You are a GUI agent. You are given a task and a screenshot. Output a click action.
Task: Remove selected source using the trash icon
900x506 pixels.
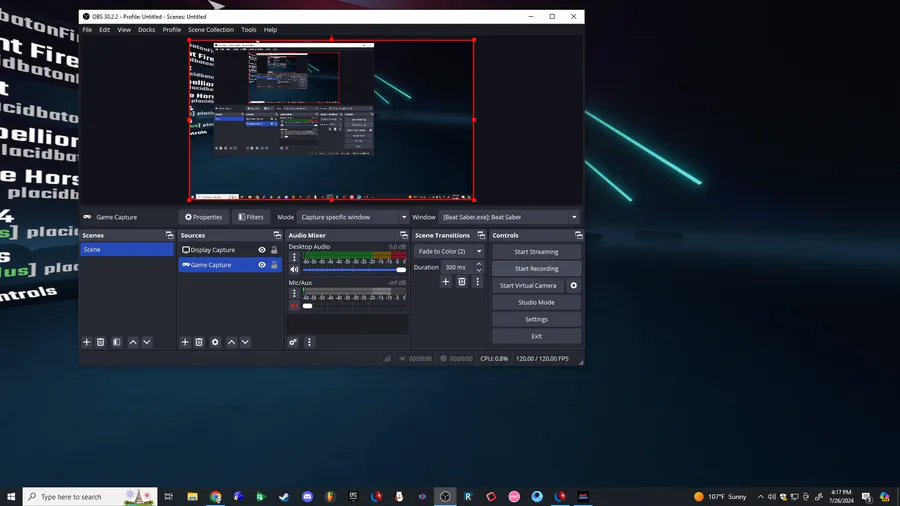(x=199, y=342)
